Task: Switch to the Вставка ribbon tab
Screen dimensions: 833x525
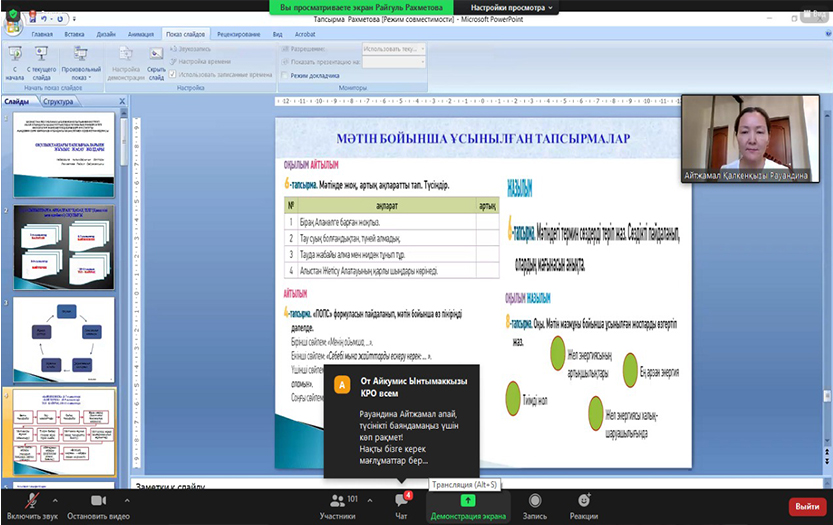Action: point(73,34)
